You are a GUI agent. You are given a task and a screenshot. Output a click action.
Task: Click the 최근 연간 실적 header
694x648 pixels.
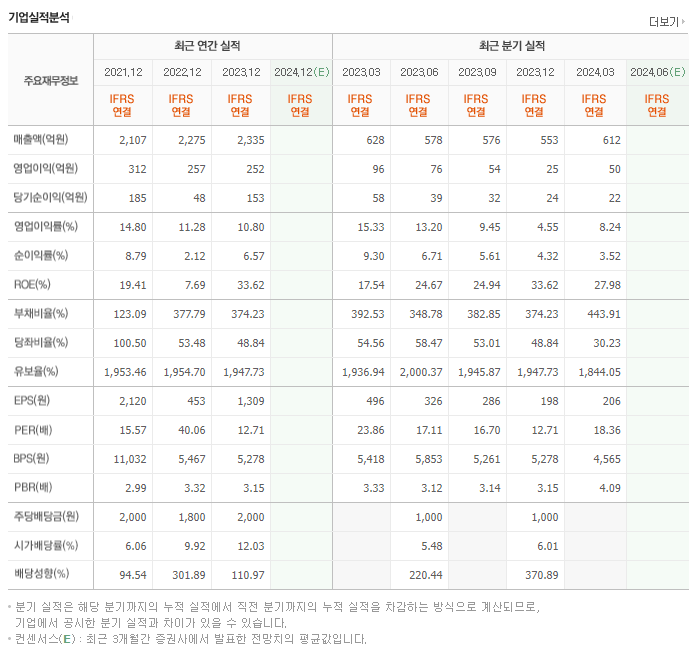(207, 46)
